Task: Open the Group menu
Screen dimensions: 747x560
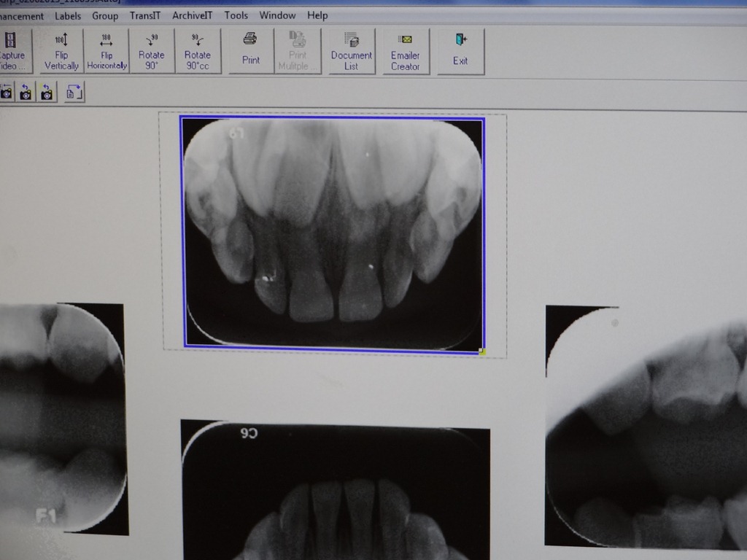Action: (105, 16)
